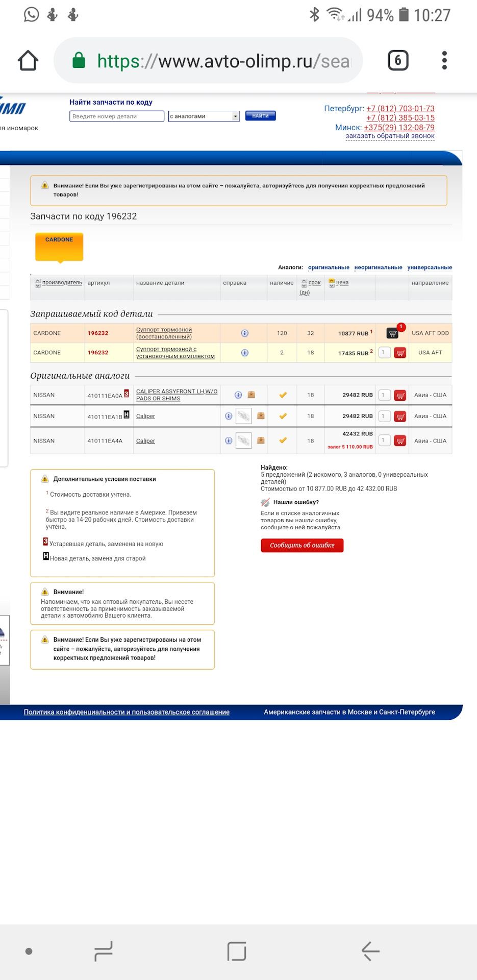Add the 17435 RUB Cardone caliper to cart
The width and height of the screenshot is (477, 980).
click(400, 353)
